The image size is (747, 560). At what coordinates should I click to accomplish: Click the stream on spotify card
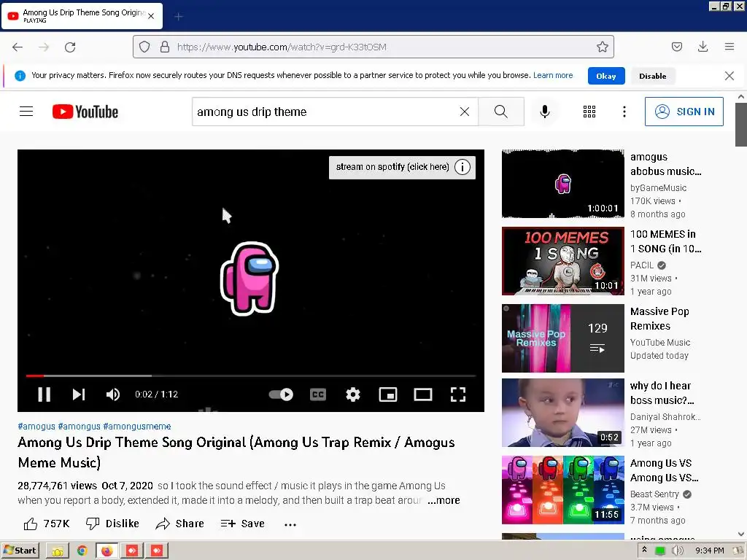click(392, 167)
